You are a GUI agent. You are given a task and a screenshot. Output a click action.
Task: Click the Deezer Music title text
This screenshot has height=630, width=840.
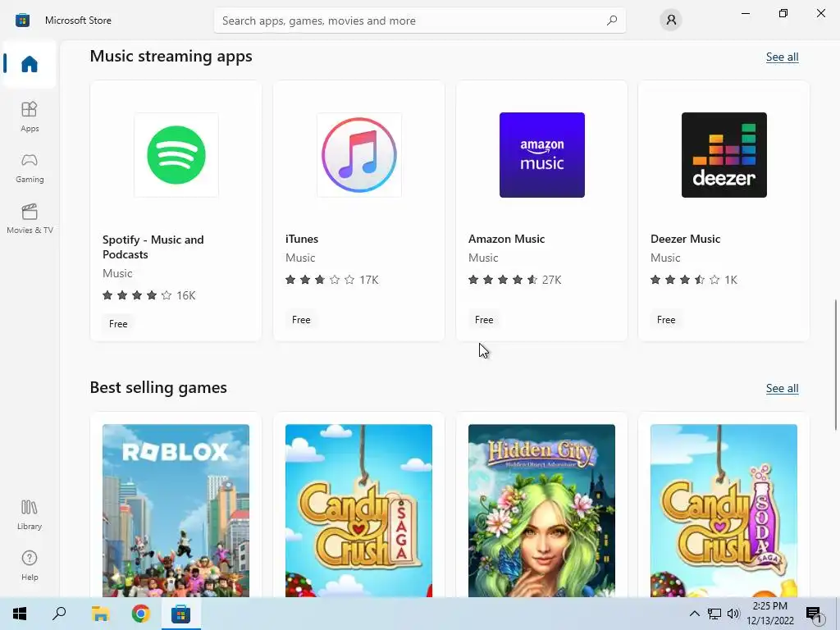(x=685, y=239)
